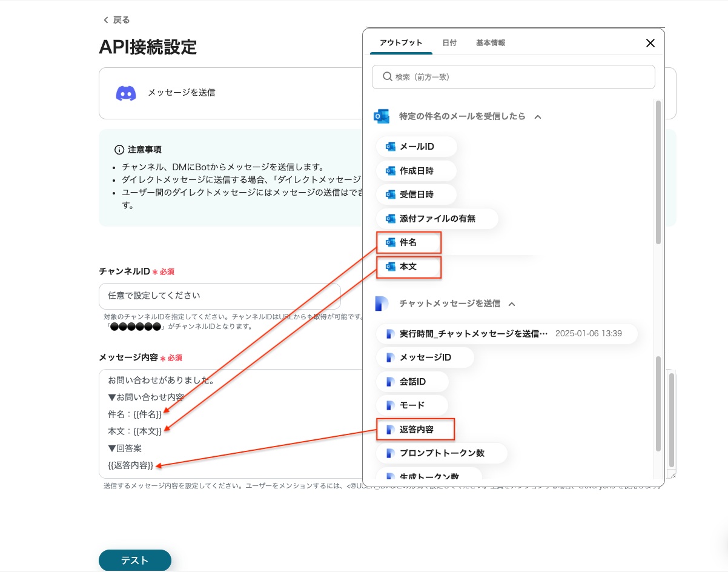Click the 2025-01-06 13:39 value

pos(588,333)
